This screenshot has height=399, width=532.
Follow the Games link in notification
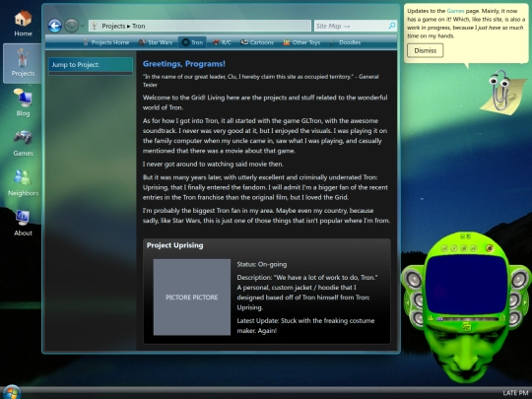(x=455, y=11)
